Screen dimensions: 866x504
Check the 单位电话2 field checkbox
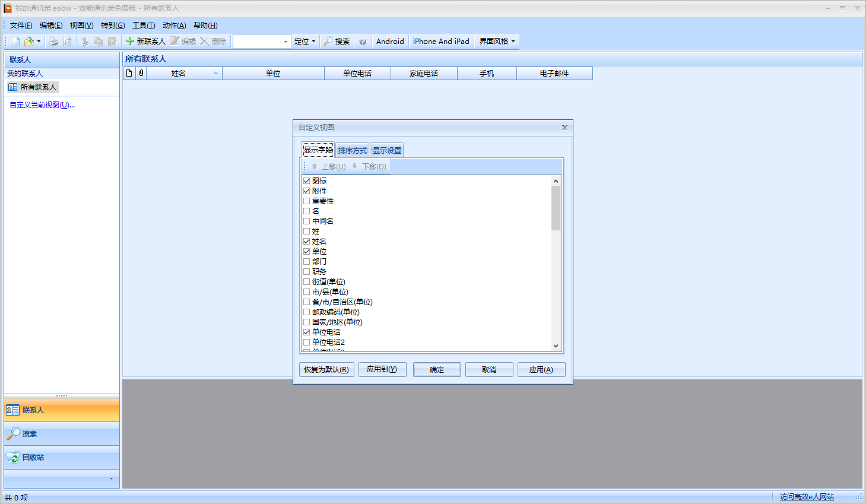pyautogui.click(x=307, y=342)
